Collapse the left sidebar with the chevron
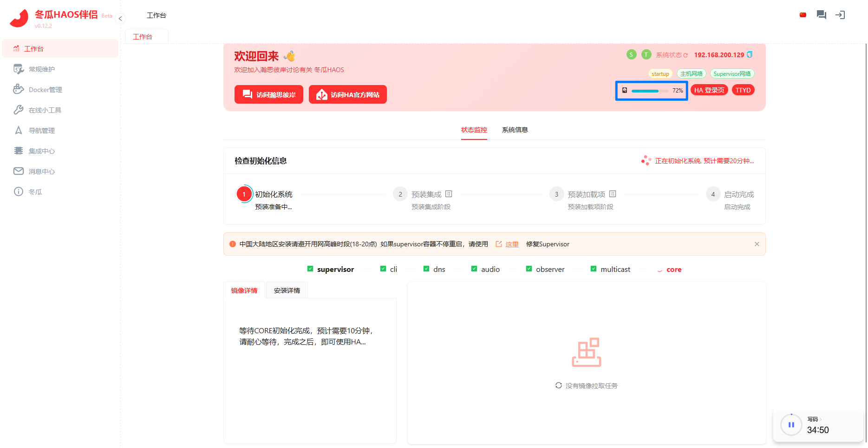This screenshot has height=448, width=868. (120, 19)
